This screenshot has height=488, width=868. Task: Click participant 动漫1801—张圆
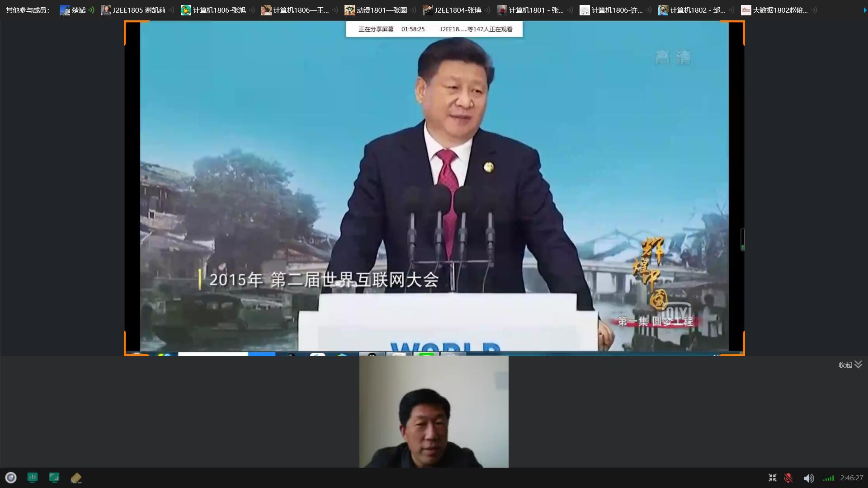point(377,10)
